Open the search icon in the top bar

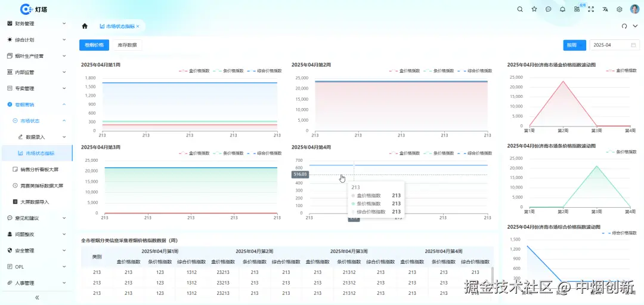click(x=519, y=9)
